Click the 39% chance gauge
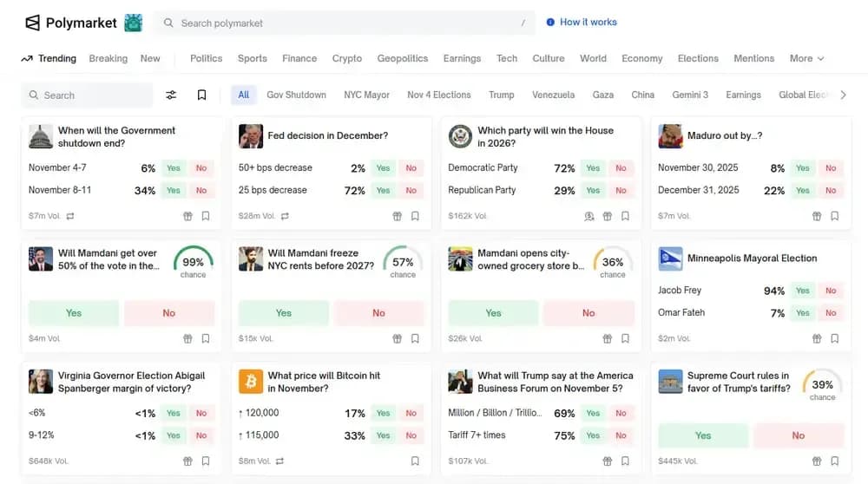868x484 pixels. [823, 384]
